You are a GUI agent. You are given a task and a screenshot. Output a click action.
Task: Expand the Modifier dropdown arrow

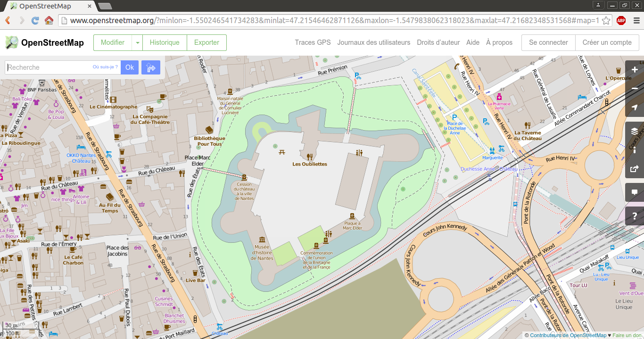[x=137, y=42]
